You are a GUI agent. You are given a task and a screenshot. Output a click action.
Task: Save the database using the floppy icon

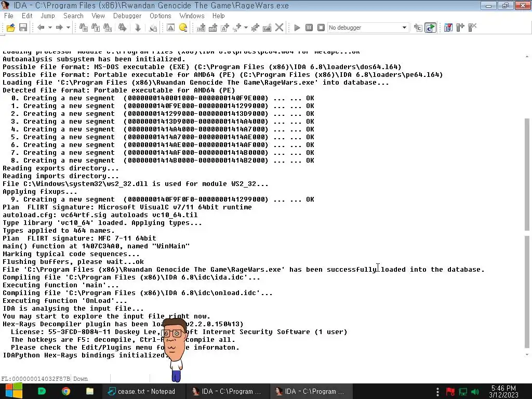pyautogui.click(x=23, y=28)
